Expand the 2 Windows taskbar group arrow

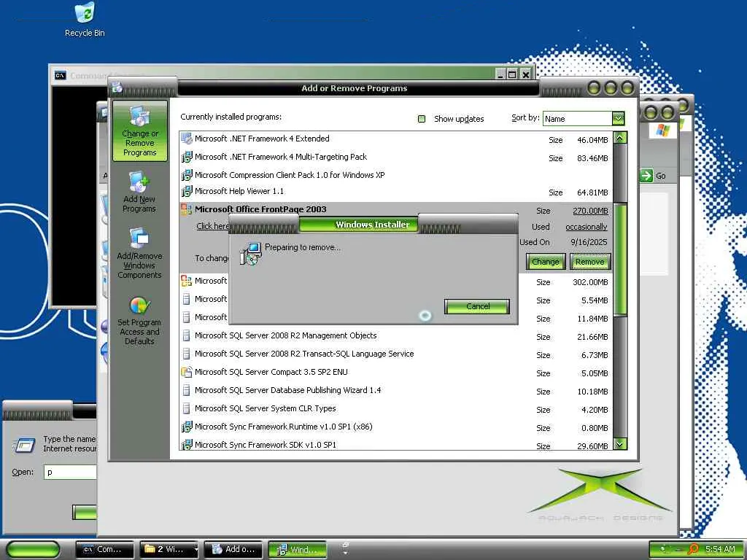(x=196, y=550)
